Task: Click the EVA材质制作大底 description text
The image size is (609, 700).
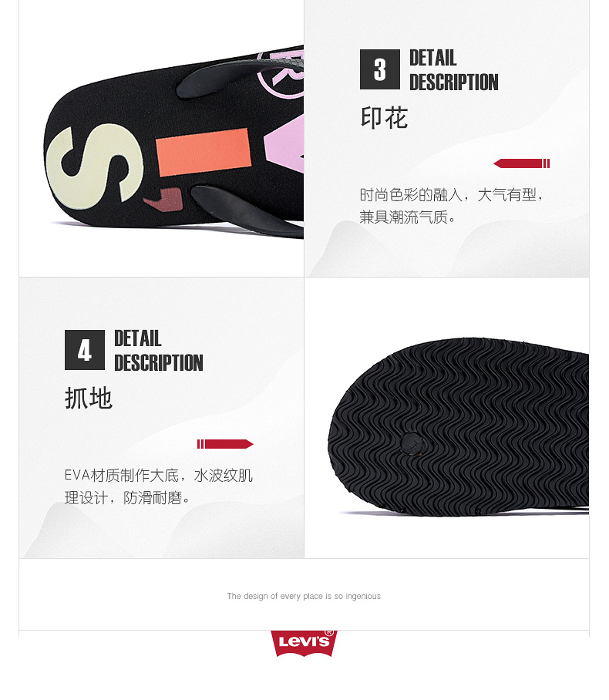Action: [159, 486]
